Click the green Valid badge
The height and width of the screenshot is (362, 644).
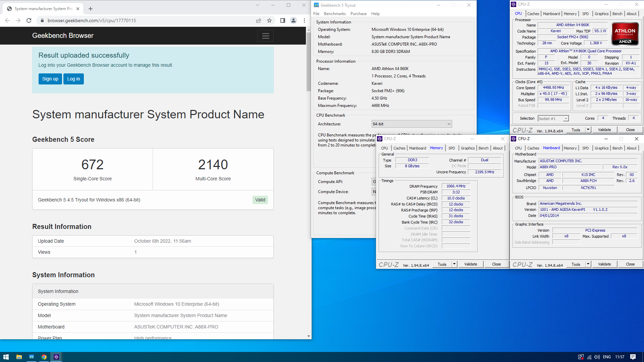tap(260, 200)
